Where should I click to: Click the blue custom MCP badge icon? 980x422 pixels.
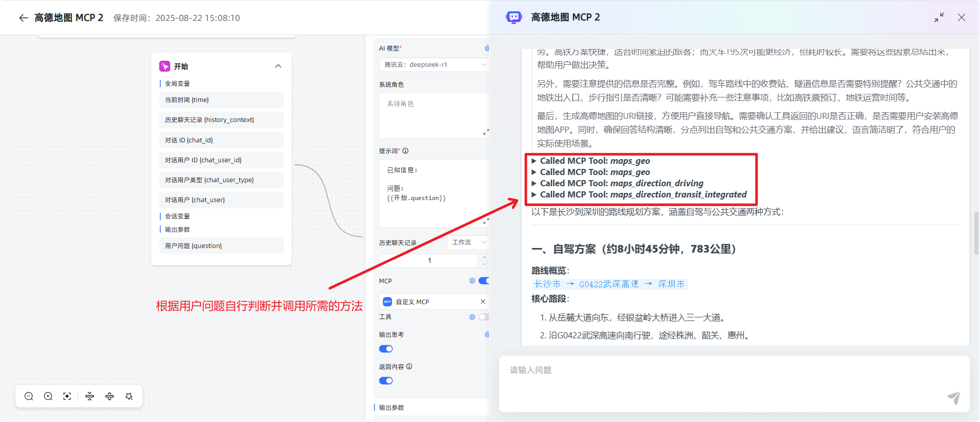point(387,302)
